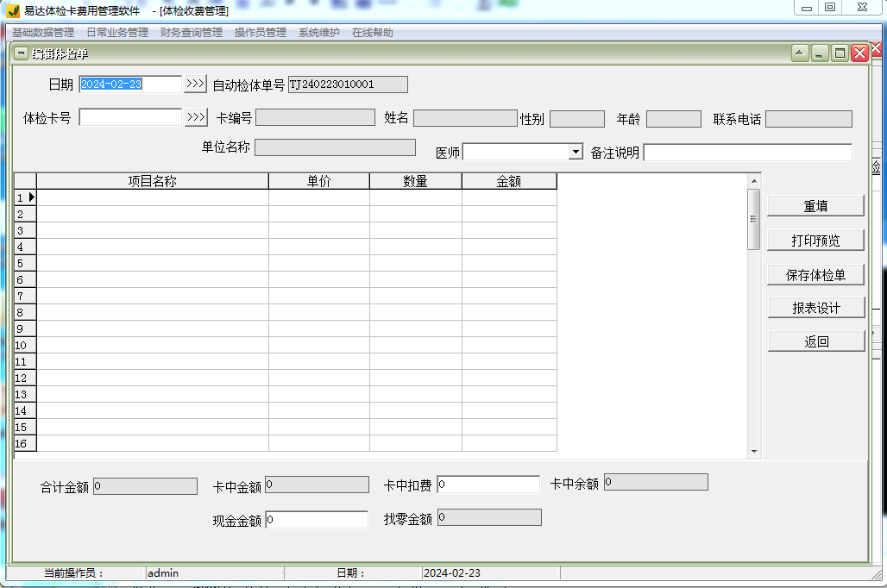Image resolution: width=887 pixels, height=588 pixels.
Task: Click into the 卡中扣费 field
Action: 488,485
